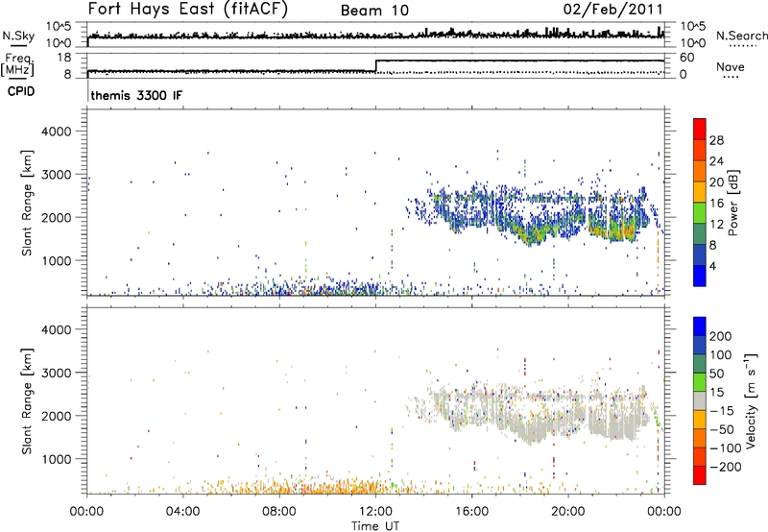
Task: Click the '12:00' time axis label
Action: tap(375, 512)
